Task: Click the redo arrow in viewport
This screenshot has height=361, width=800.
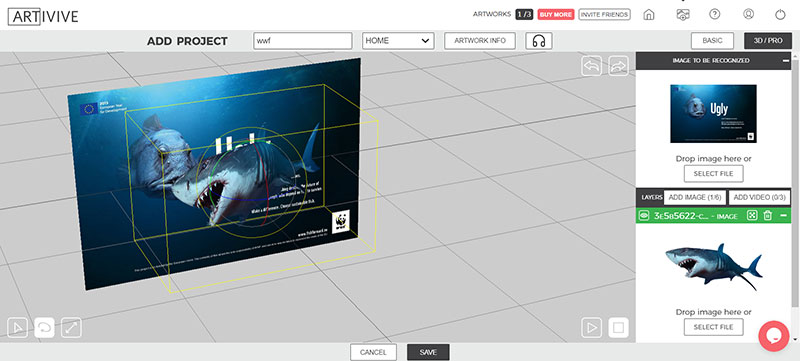Action: [618, 66]
